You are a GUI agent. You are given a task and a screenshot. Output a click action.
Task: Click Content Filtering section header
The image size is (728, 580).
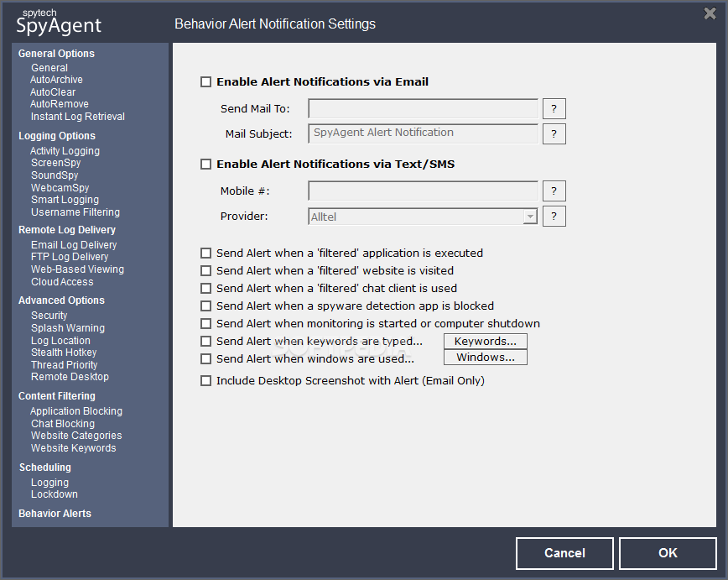pyautogui.click(x=57, y=396)
